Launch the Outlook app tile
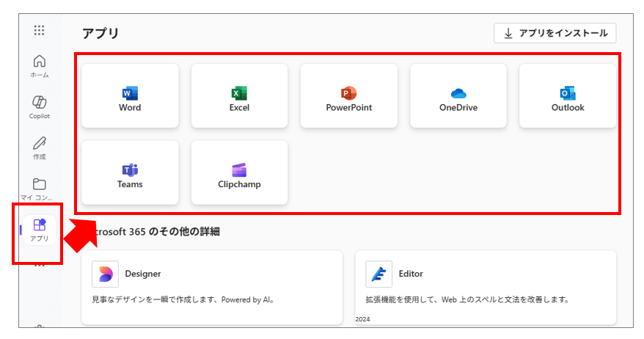Image resolution: width=644 pixels, height=339 pixels. coord(568,95)
